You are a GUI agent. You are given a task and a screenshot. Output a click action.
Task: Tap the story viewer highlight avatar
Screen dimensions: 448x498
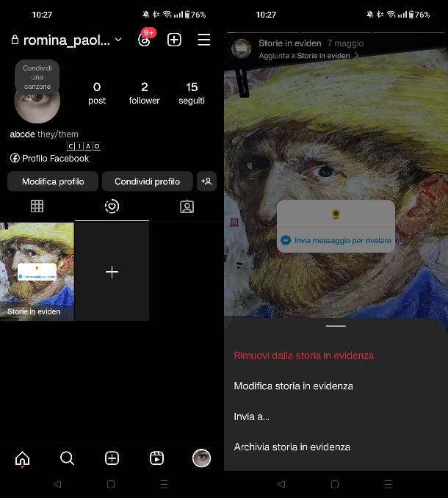point(242,48)
